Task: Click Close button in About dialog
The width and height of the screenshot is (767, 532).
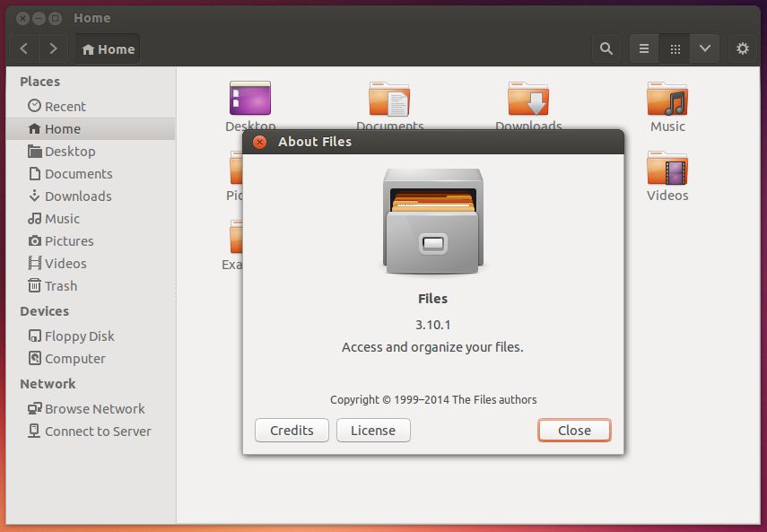Action: click(574, 431)
